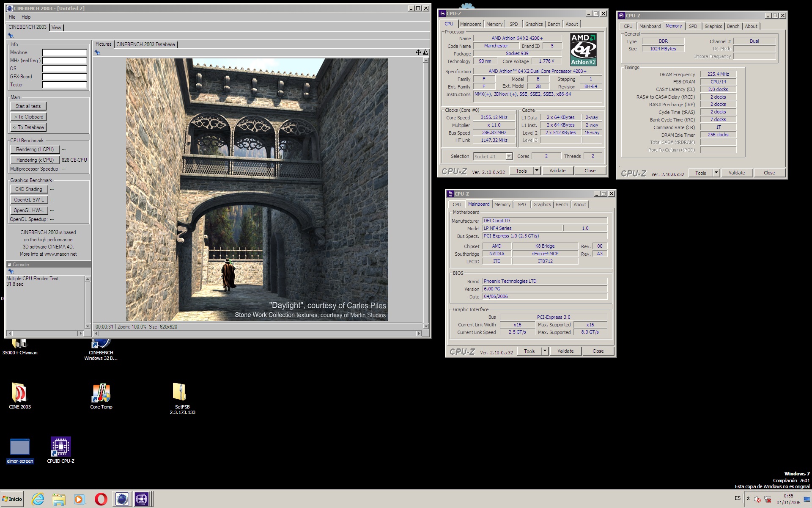Launch the CPUID CPU-Z desktop shortcut
Viewport: 812px width, 508px height.
(60, 450)
